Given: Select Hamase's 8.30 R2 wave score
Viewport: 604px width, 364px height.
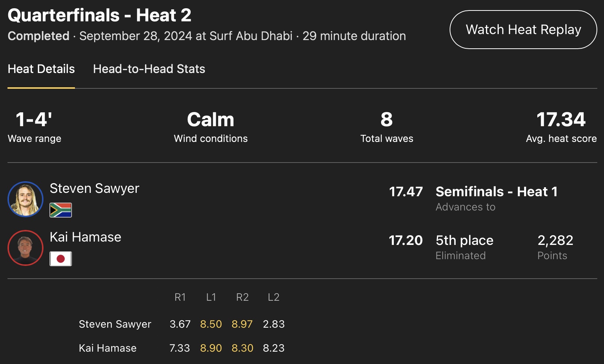Looking at the screenshot, I should [x=242, y=348].
